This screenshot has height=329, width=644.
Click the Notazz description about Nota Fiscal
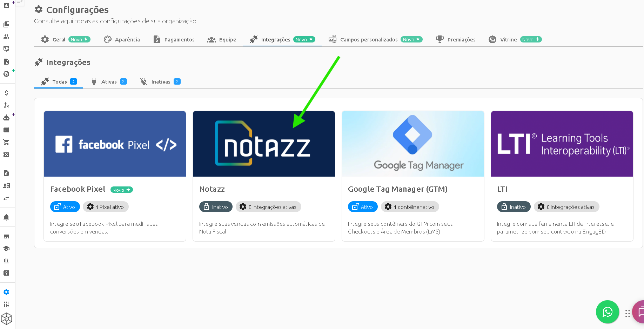pos(262,228)
